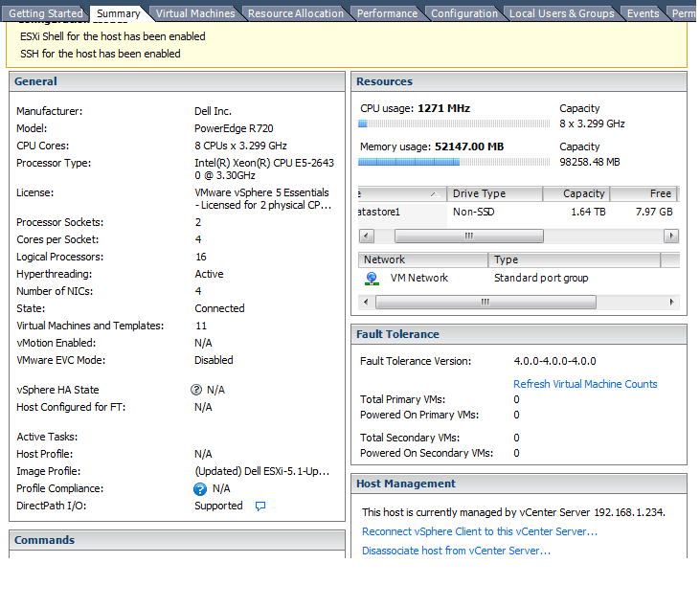The height and width of the screenshot is (608, 700).
Task: Click 'ESXi Shell for the host has been enabled'
Action: [x=113, y=36]
